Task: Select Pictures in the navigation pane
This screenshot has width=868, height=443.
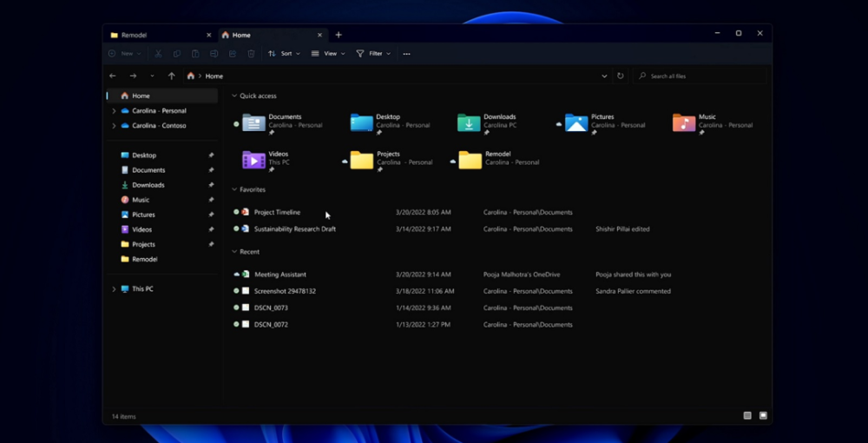Action: [x=143, y=215]
